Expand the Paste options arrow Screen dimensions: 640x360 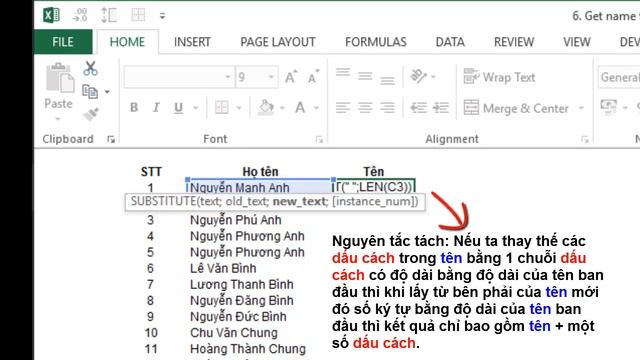coord(58,119)
